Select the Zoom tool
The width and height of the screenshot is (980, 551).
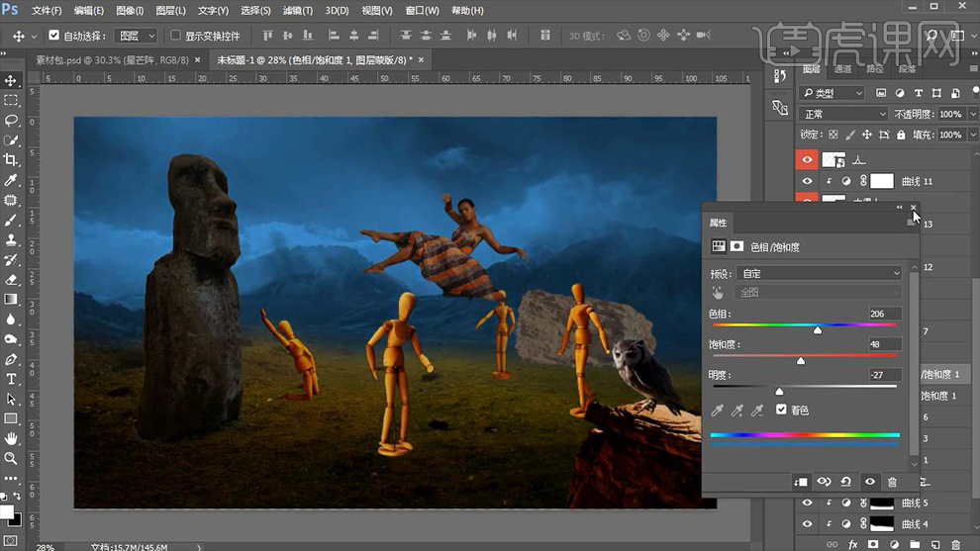11,459
